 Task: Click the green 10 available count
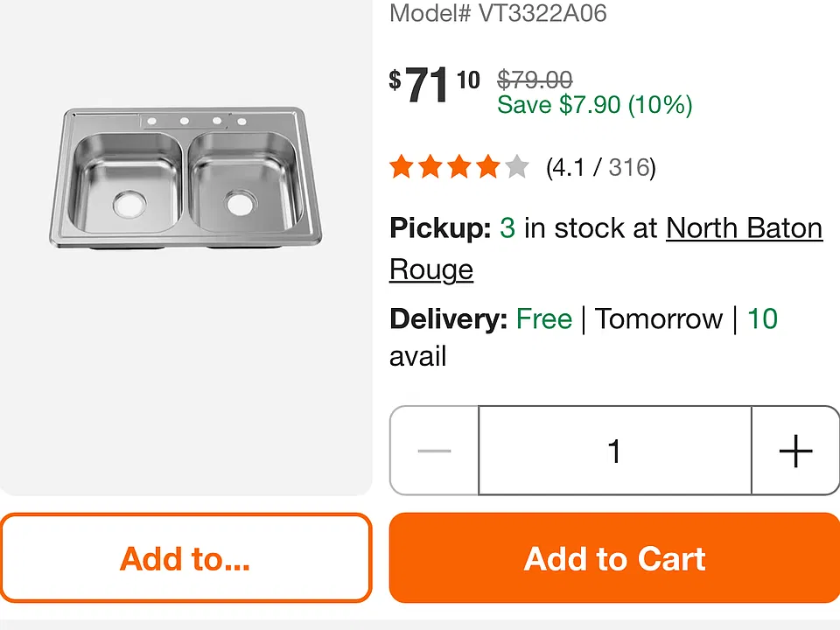[x=762, y=318]
